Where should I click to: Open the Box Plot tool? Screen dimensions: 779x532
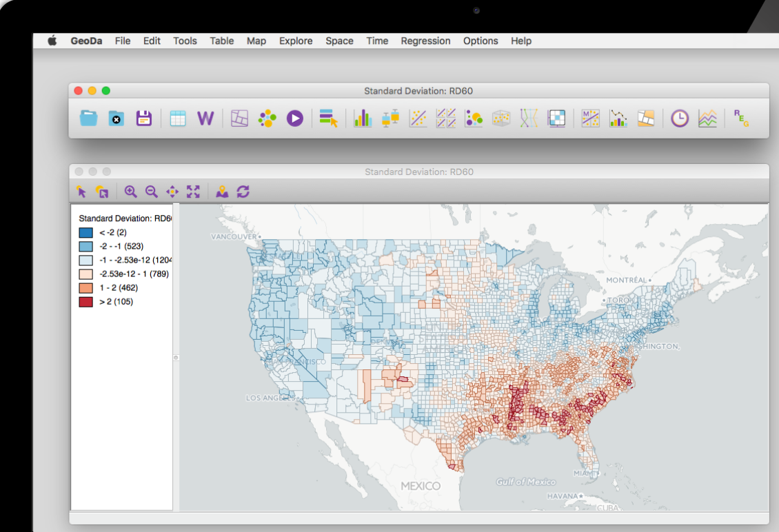pos(390,119)
